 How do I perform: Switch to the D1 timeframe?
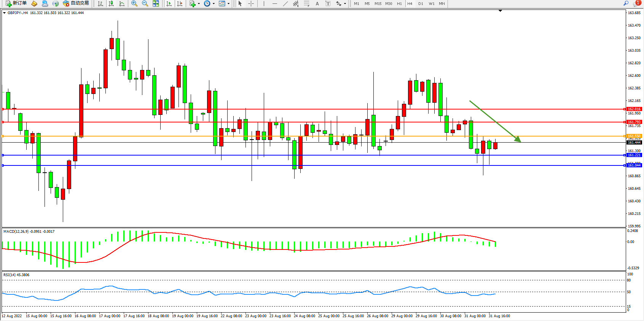click(421, 3)
